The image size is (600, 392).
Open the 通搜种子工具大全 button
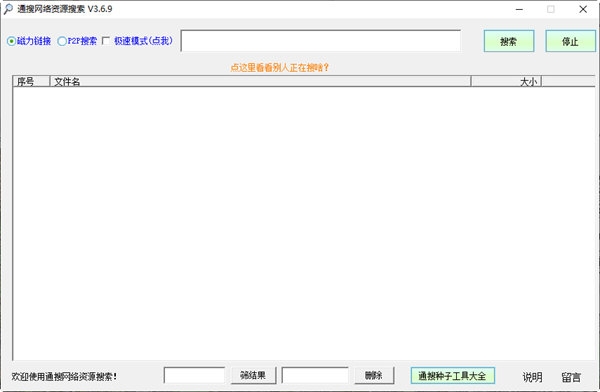click(x=453, y=376)
